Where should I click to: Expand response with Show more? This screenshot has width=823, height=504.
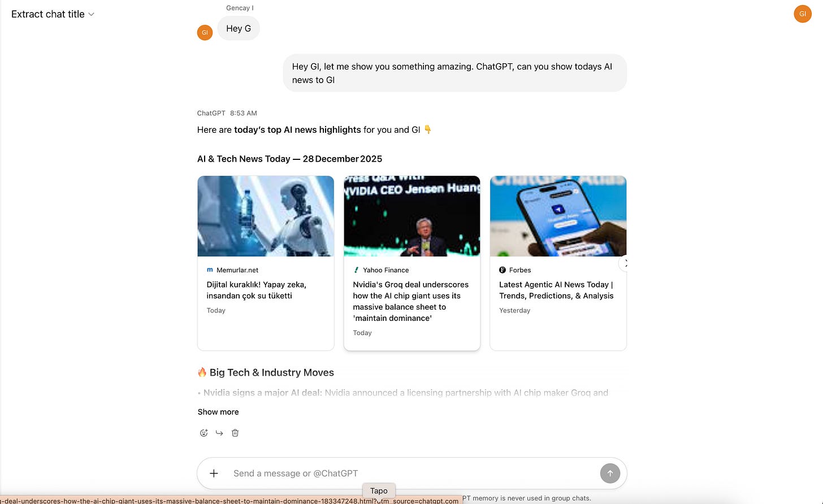218,412
